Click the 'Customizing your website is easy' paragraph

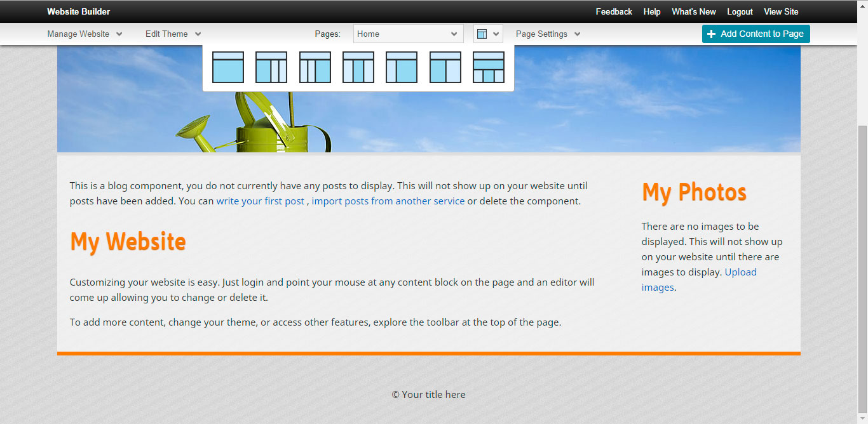pyautogui.click(x=332, y=289)
